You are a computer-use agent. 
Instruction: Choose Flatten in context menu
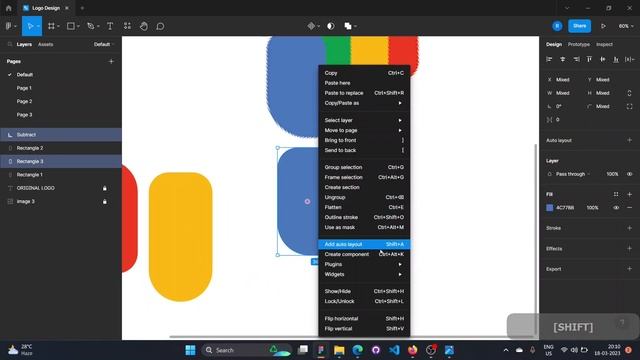point(364,207)
